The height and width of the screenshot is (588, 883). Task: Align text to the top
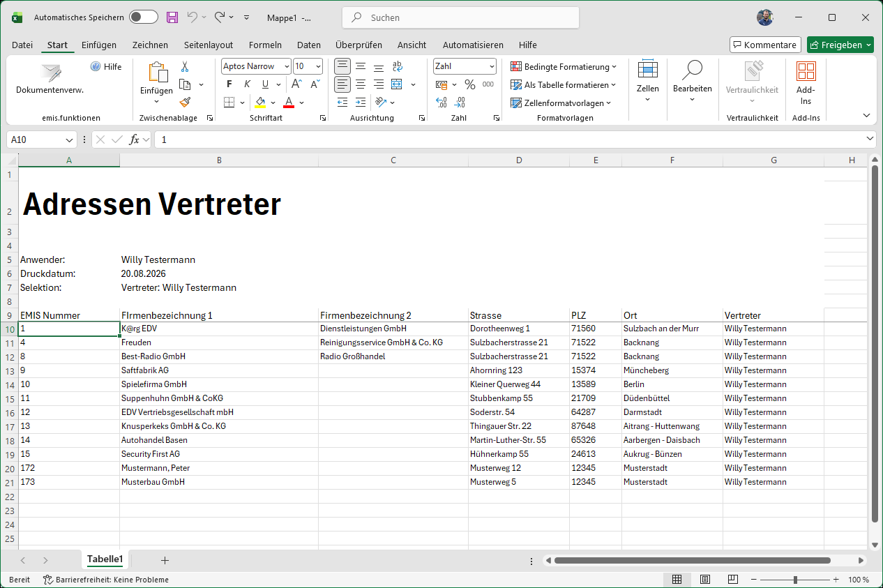point(342,67)
